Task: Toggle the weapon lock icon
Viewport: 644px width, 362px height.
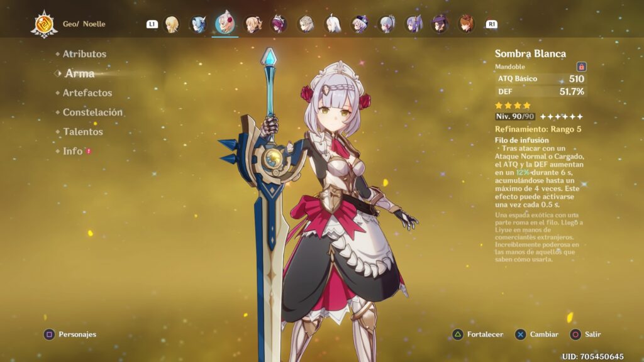Action: [581, 67]
